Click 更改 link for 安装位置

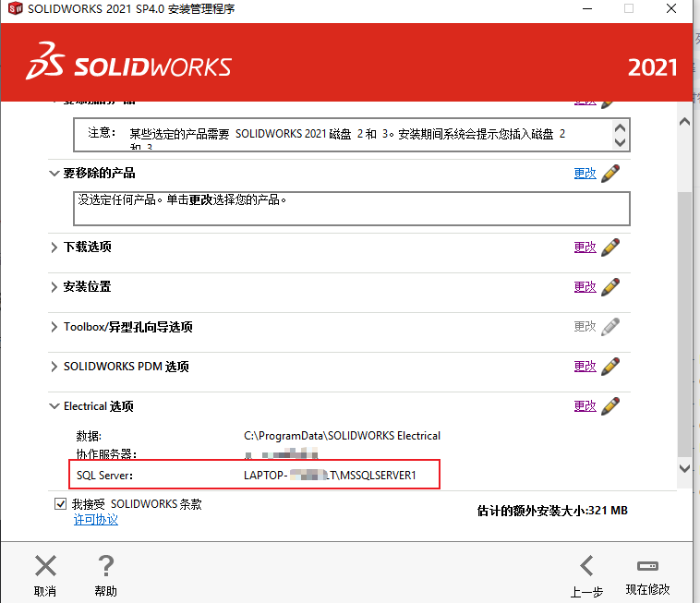coord(585,286)
